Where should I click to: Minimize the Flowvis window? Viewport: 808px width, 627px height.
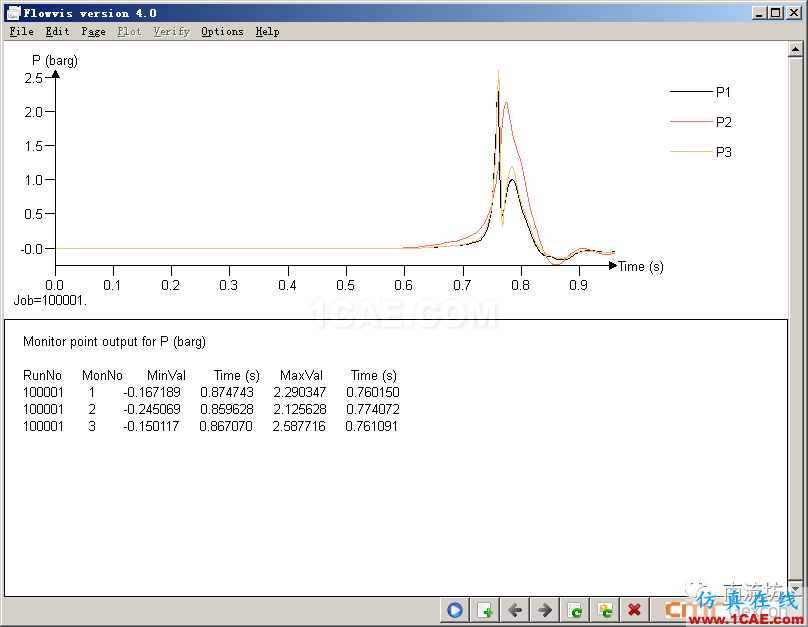758,13
